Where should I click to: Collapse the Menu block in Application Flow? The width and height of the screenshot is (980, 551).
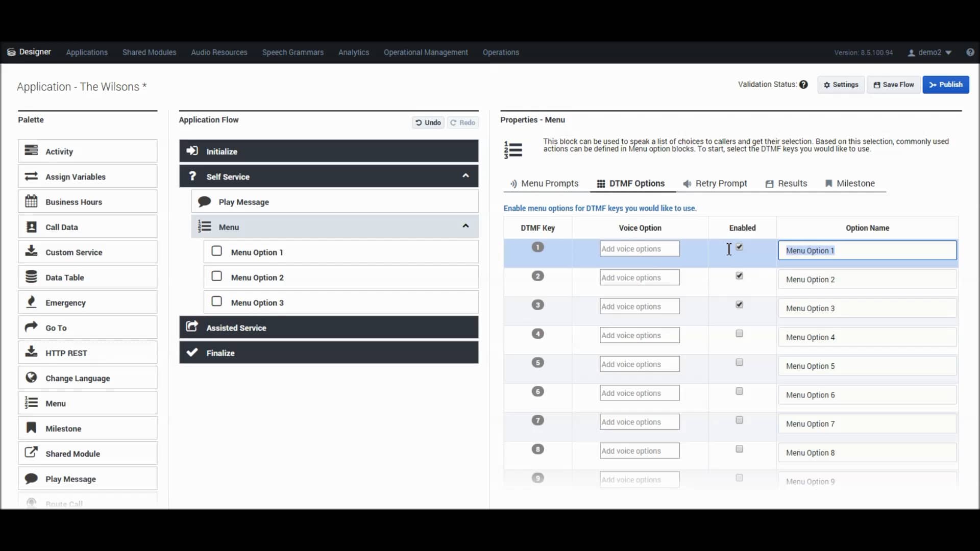click(x=465, y=225)
